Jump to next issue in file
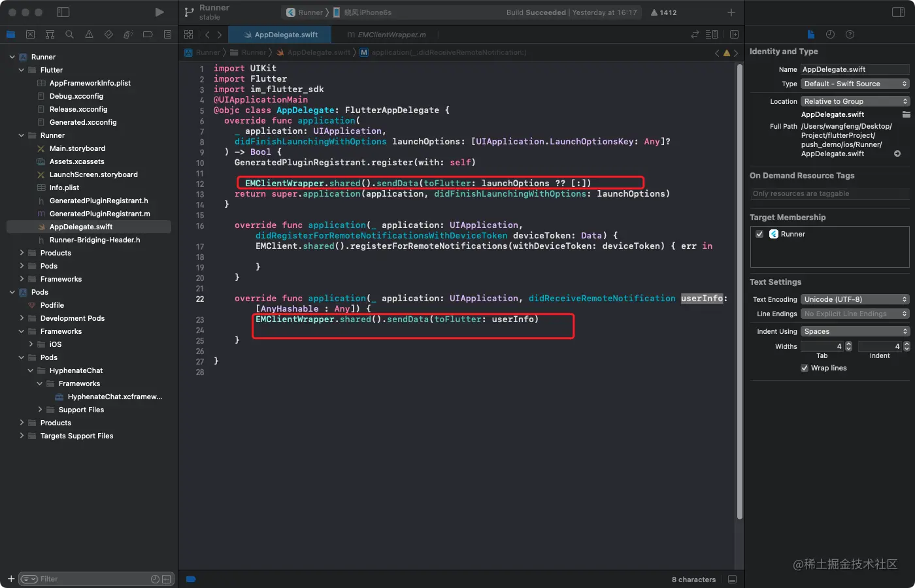 tap(736, 53)
